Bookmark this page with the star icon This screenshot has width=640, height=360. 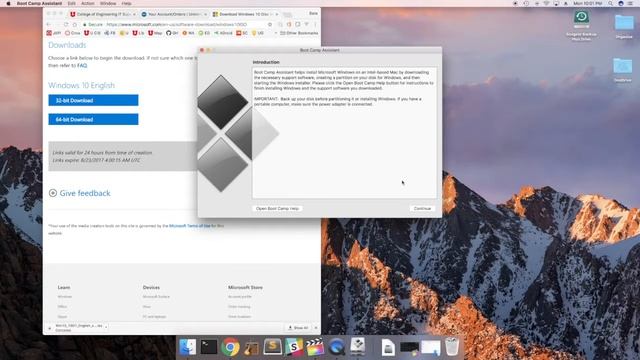(x=270, y=24)
